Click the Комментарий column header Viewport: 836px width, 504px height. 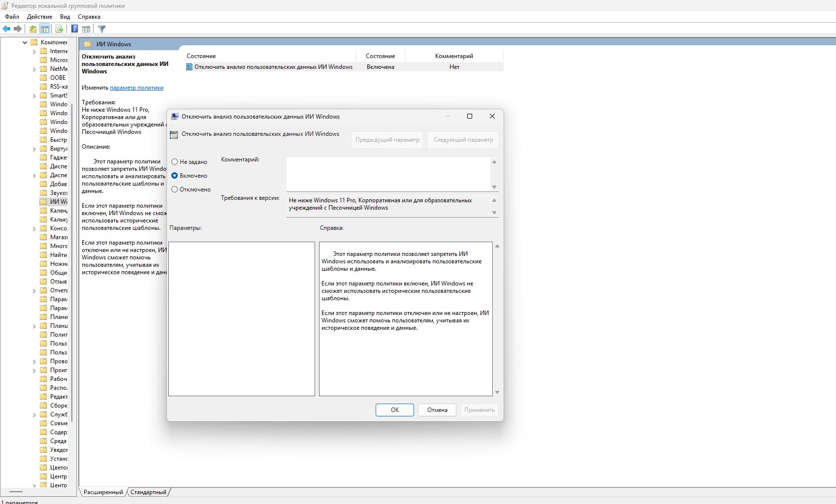tap(454, 56)
